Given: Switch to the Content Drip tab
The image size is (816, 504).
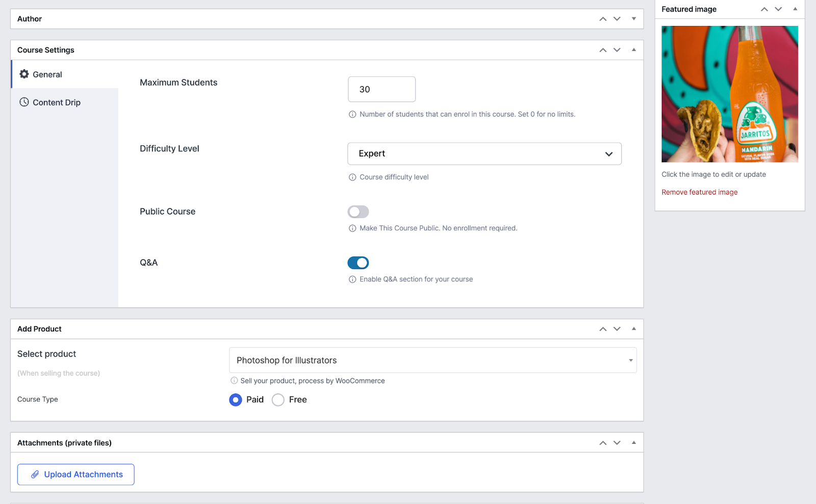Looking at the screenshot, I should (x=56, y=102).
